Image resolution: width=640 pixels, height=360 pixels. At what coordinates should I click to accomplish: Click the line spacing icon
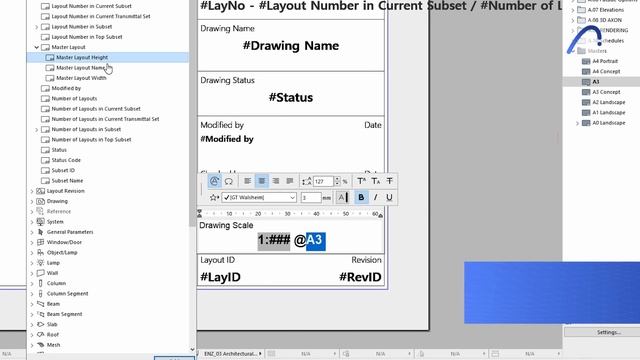pos(306,181)
